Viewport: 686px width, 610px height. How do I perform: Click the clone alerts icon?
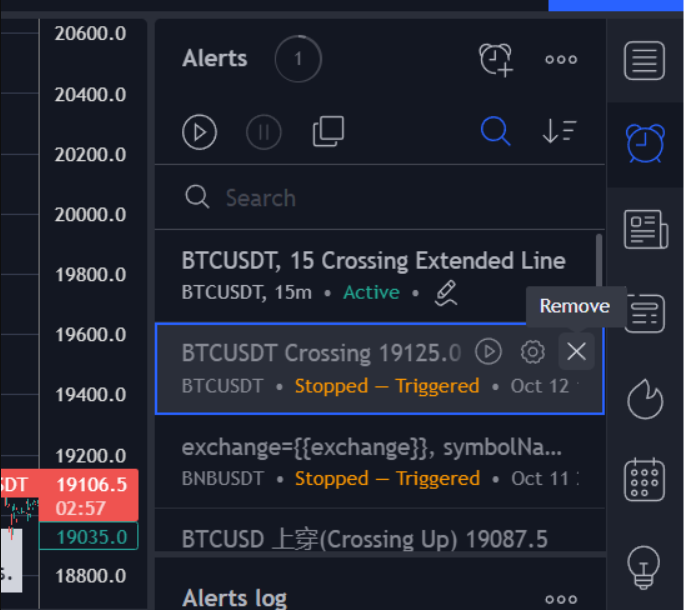[328, 131]
